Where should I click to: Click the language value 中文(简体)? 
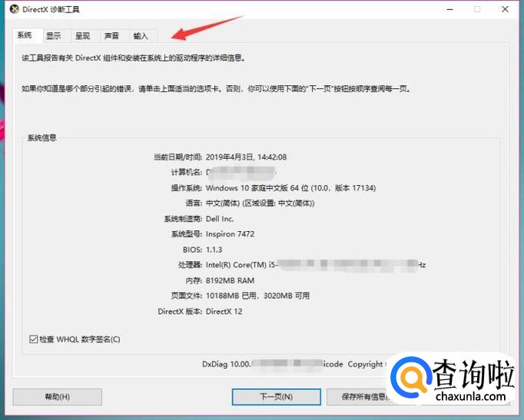pyautogui.click(x=260, y=203)
